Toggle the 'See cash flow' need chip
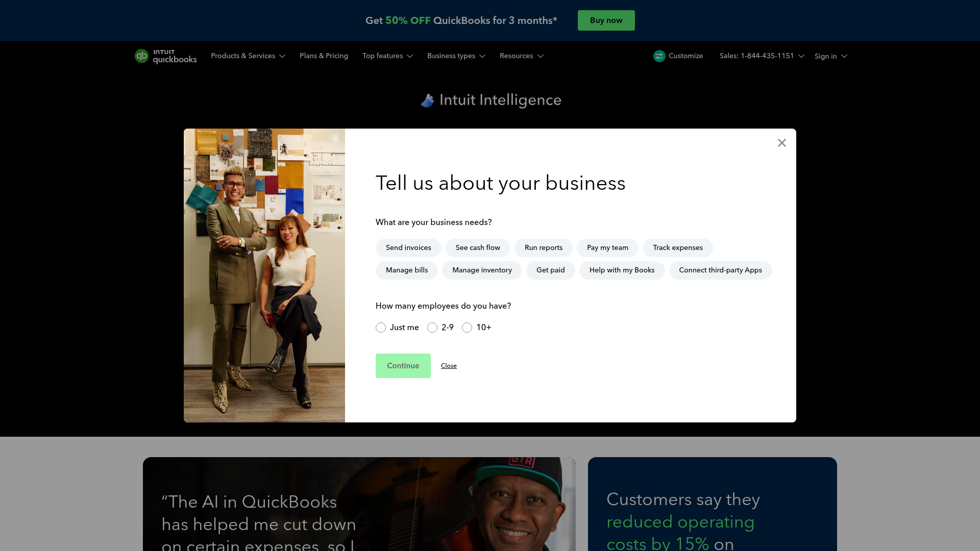This screenshot has width=980, height=551. pyautogui.click(x=478, y=248)
